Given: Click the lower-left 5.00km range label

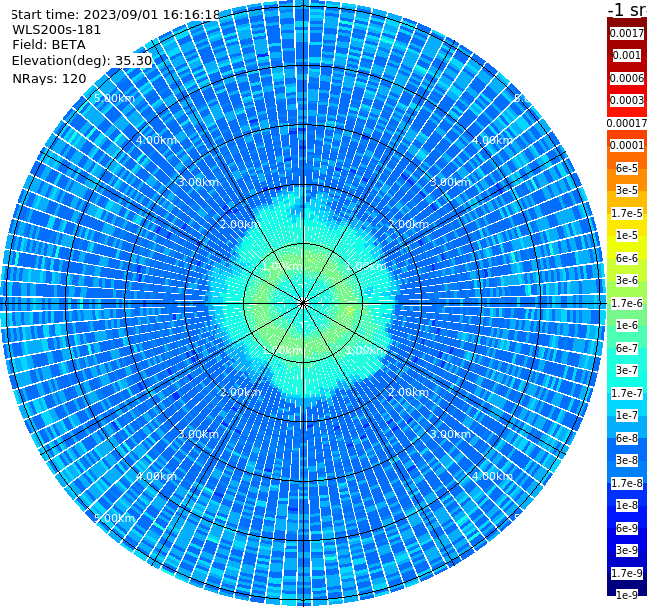Looking at the screenshot, I should (x=114, y=518).
